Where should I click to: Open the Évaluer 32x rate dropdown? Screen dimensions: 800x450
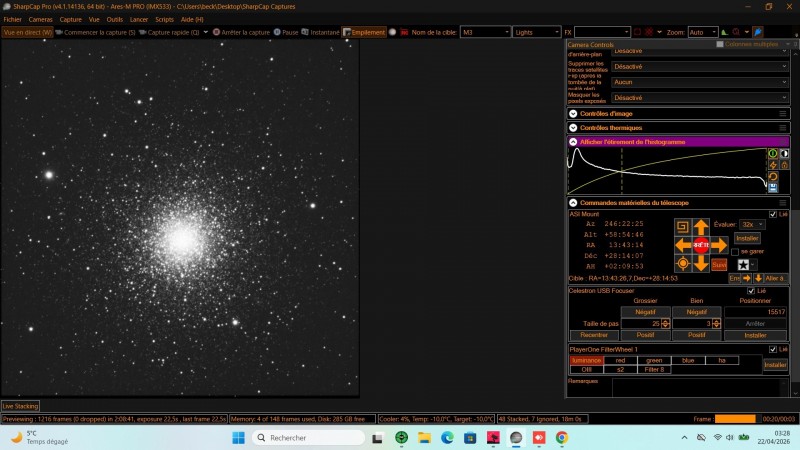click(753, 224)
